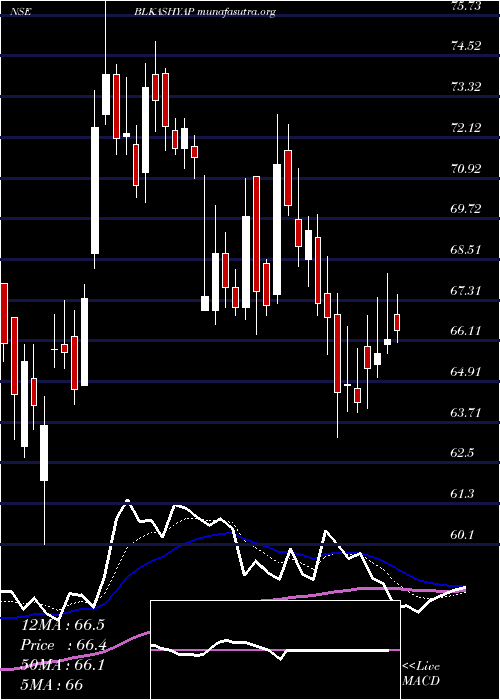
Task: Click the 61.3 price axis label
Action: click(462, 494)
